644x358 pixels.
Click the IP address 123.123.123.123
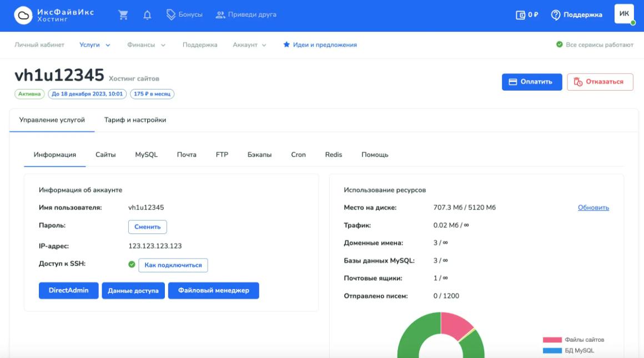pos(155,246)
